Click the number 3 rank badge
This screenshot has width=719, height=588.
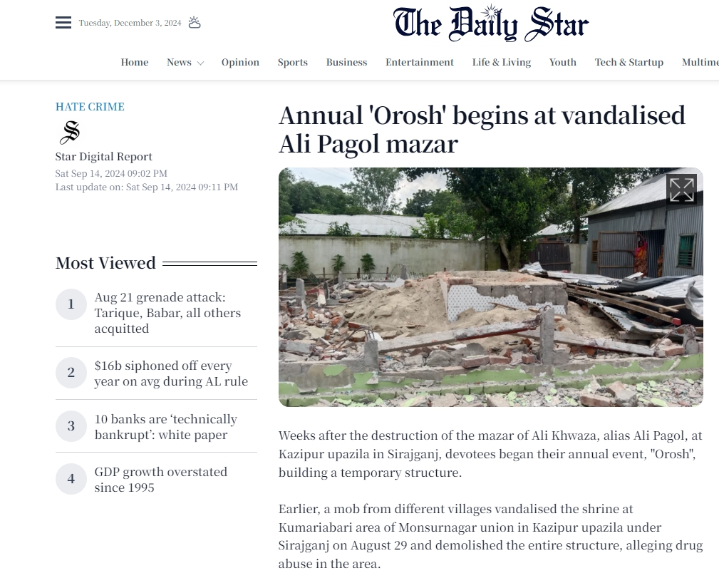pyautogui.click(x=71, y=426)
